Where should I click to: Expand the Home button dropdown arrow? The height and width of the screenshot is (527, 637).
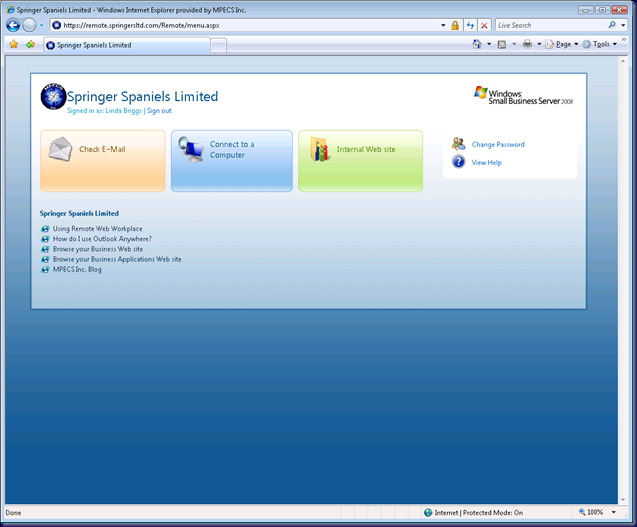point(489,44)
